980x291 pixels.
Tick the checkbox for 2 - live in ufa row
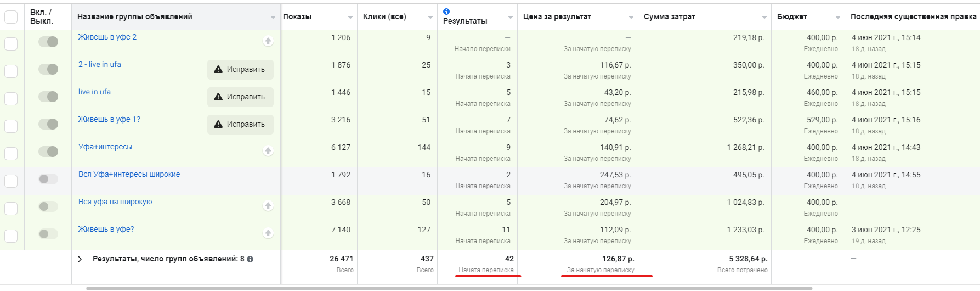pyautogui.click(x=11, y=71)
